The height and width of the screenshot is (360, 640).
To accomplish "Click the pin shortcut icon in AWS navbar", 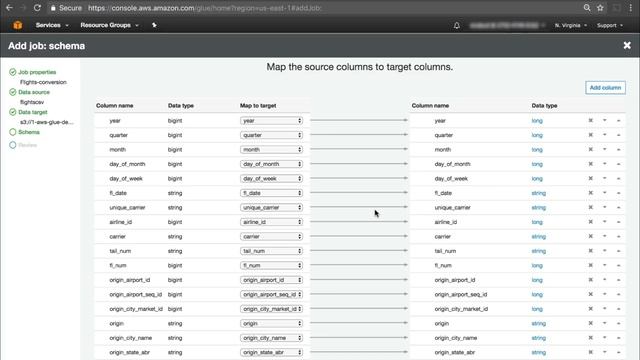I will [x=154, y=25].
